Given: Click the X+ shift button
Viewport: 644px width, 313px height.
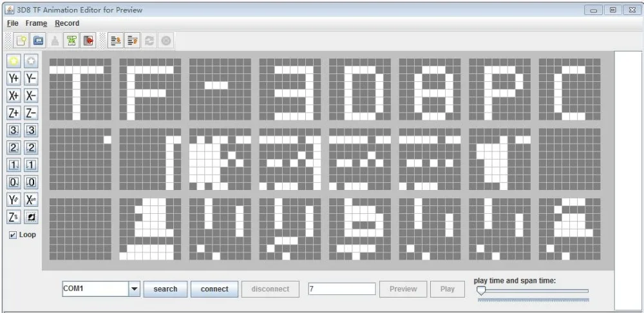Looking at the screenshot, I should tap(14, 96).
